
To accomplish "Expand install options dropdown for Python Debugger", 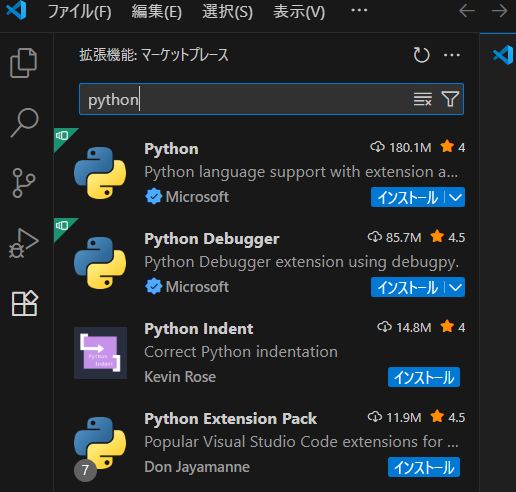I will 455,287.
